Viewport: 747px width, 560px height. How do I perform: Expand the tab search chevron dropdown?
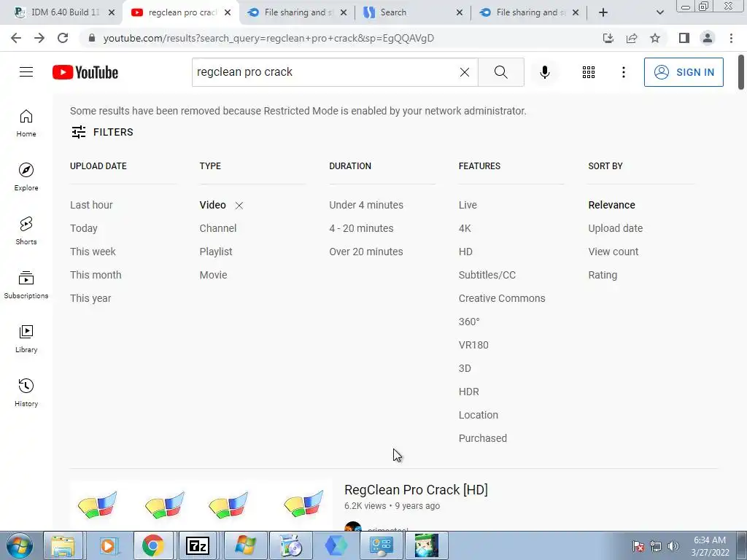(x=659, y=12)
